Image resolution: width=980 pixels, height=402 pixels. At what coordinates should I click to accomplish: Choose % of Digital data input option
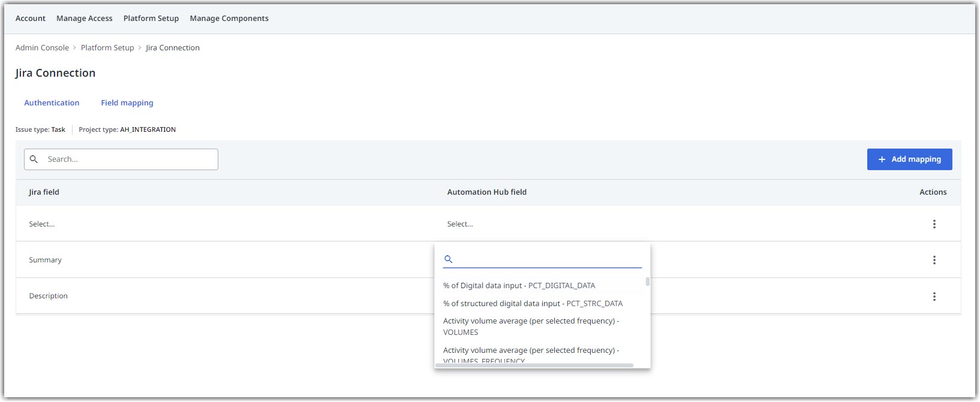pyautogui.click(x=519, y=286)
